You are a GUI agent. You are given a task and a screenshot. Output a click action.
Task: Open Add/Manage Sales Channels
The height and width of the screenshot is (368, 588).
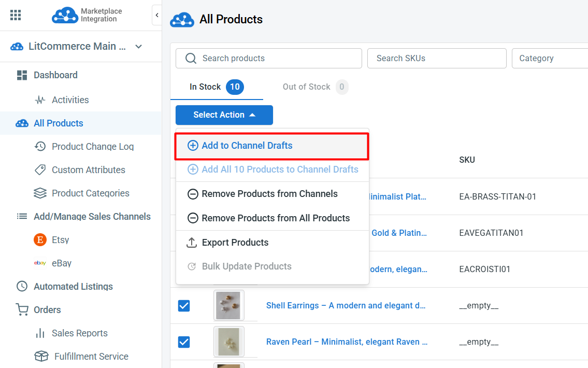[92, 217]
